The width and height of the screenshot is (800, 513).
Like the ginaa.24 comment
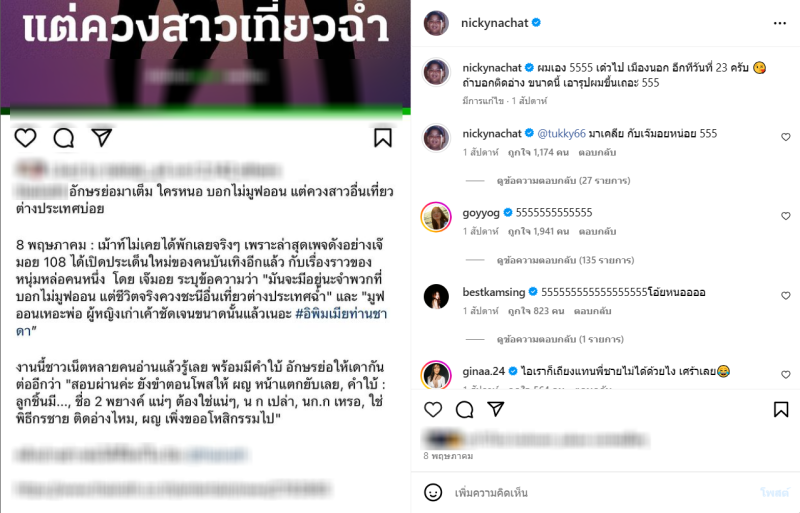click(x=786, y=375)
